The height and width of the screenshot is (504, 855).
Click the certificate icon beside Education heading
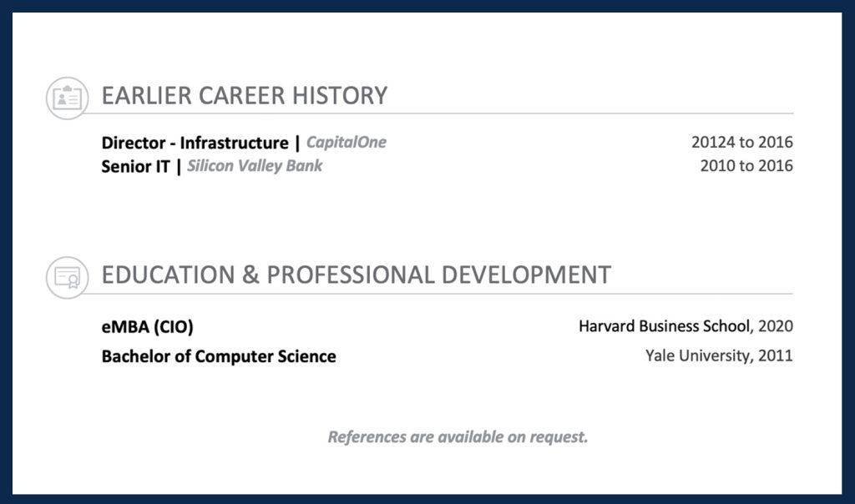click(x=67, y=278)
